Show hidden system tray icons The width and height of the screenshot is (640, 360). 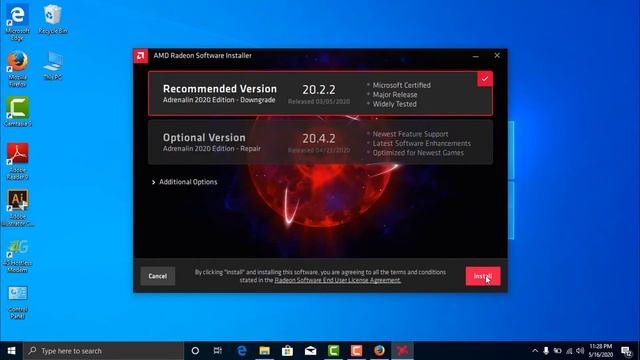pyautogui.click(x=535, y=351)
